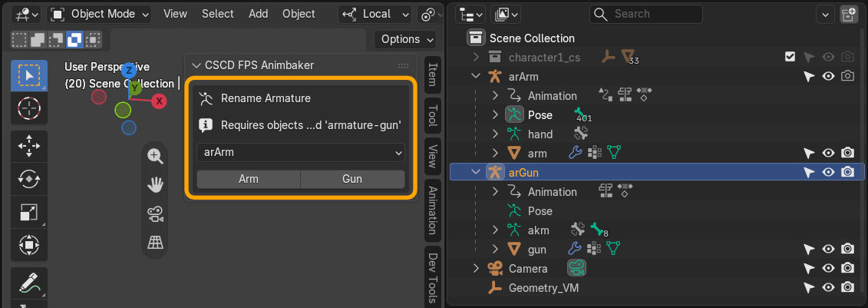Disable Camera object render camera icon
Viewport: 868px width, 308px height.
click(847, 268)
